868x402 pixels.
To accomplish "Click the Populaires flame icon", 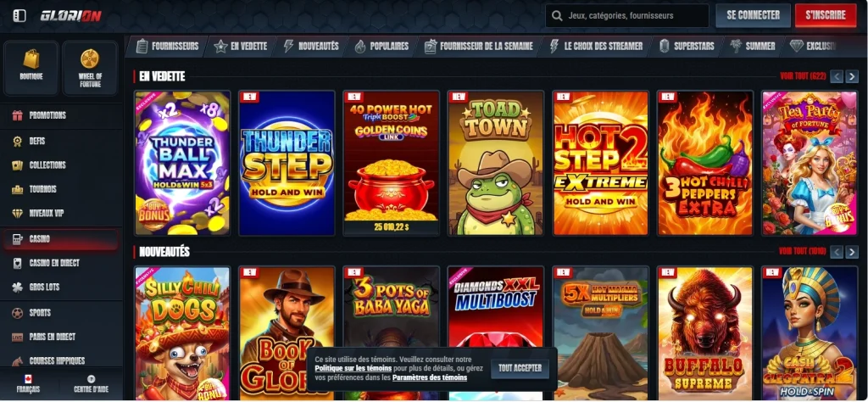I will 360,46.
